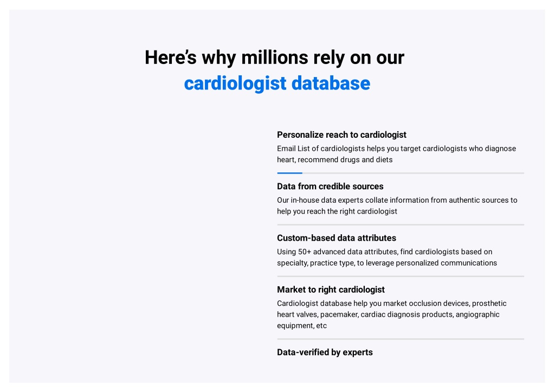
Task: Click the 'Email List of cardiologists helps' description
Action: pos(396,154)
